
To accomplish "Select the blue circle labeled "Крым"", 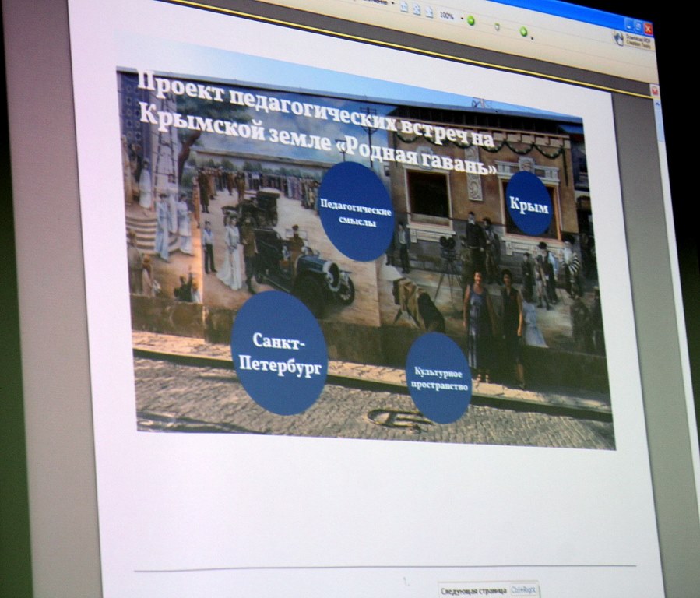I will click(529, 204).
